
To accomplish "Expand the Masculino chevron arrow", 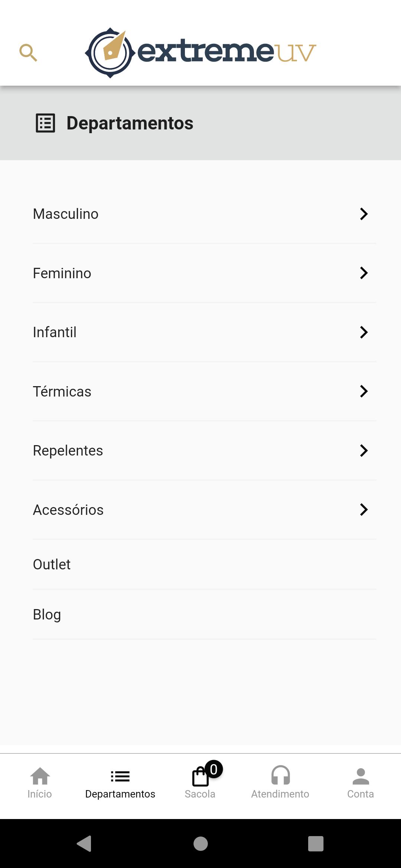I will coord(364,214).
